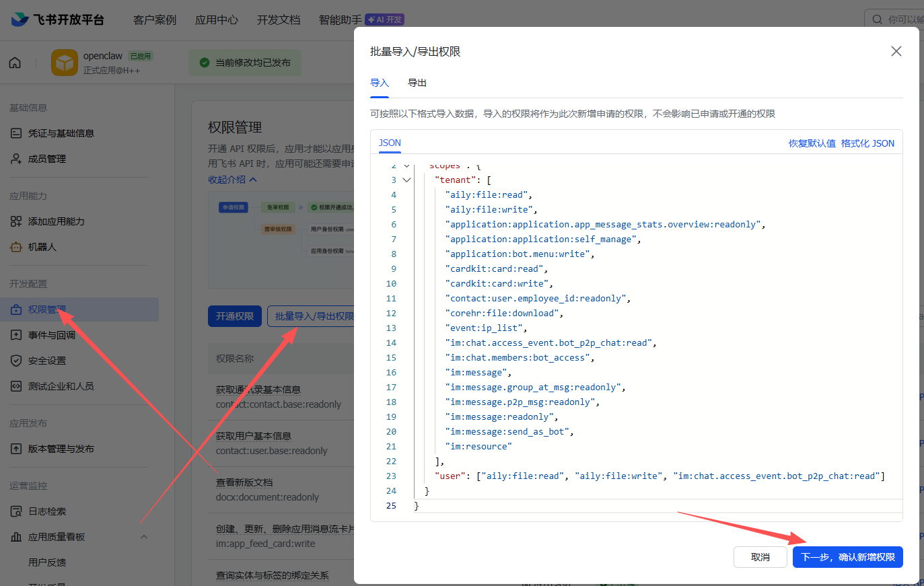The width and height of the screenshot is (924, 586).
Task: Click the 格式化 JSON link
Action: [x=867, y=143]
